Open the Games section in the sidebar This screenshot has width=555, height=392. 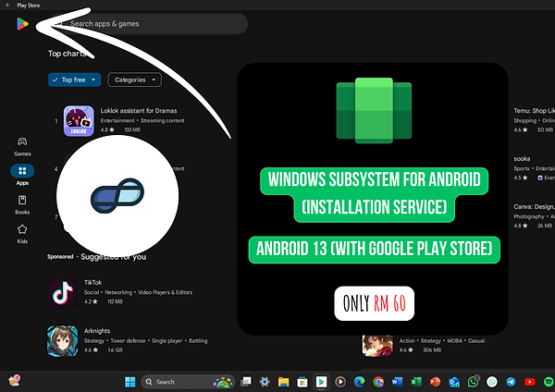point(22,146)
